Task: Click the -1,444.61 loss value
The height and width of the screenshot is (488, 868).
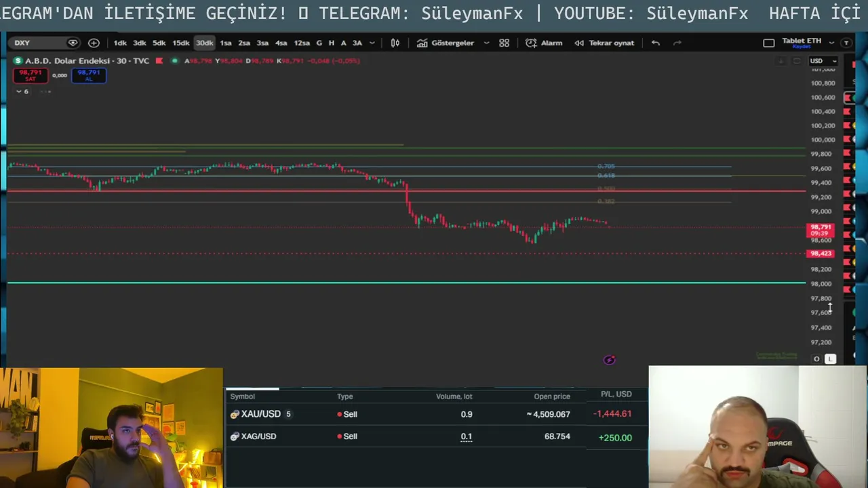Action: coord(612,413)
